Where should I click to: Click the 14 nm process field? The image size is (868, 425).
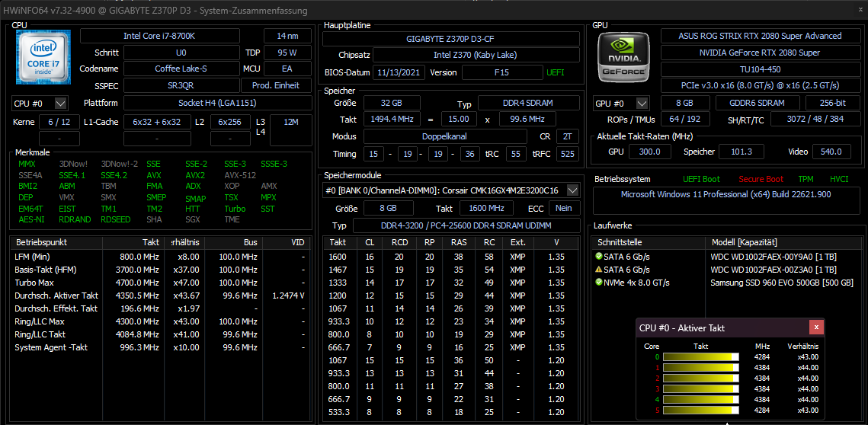(287, 36)
